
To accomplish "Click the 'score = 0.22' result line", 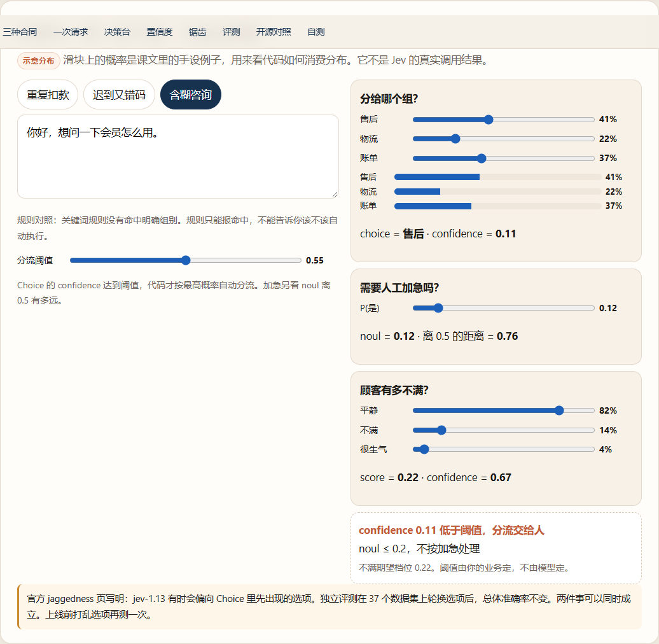I will [x=435, y=477].
